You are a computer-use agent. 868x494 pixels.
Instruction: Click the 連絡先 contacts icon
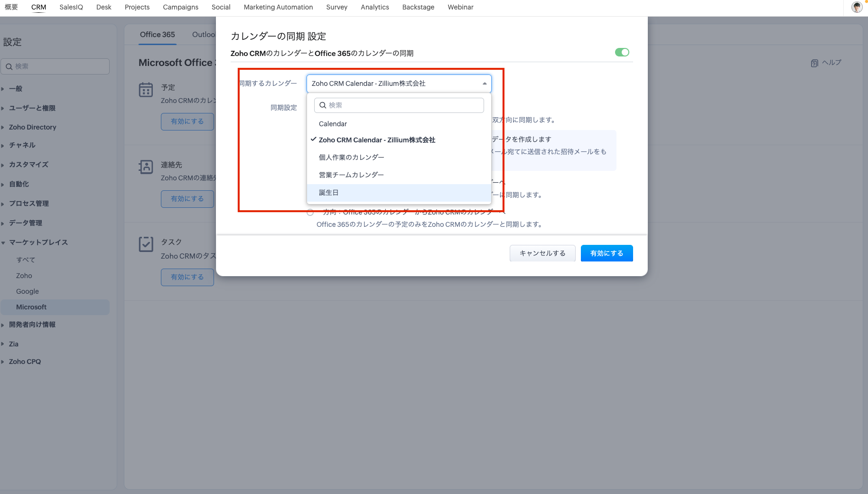point(146,167)
